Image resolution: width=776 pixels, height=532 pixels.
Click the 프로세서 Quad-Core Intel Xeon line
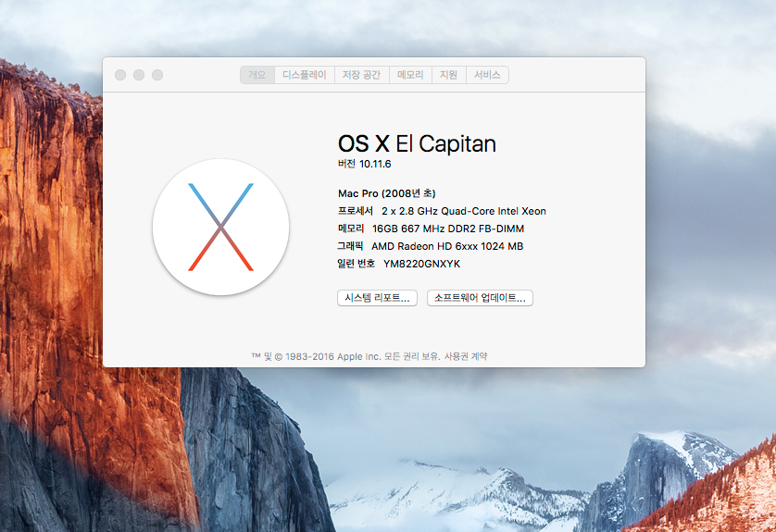click(x=442, y=211)
